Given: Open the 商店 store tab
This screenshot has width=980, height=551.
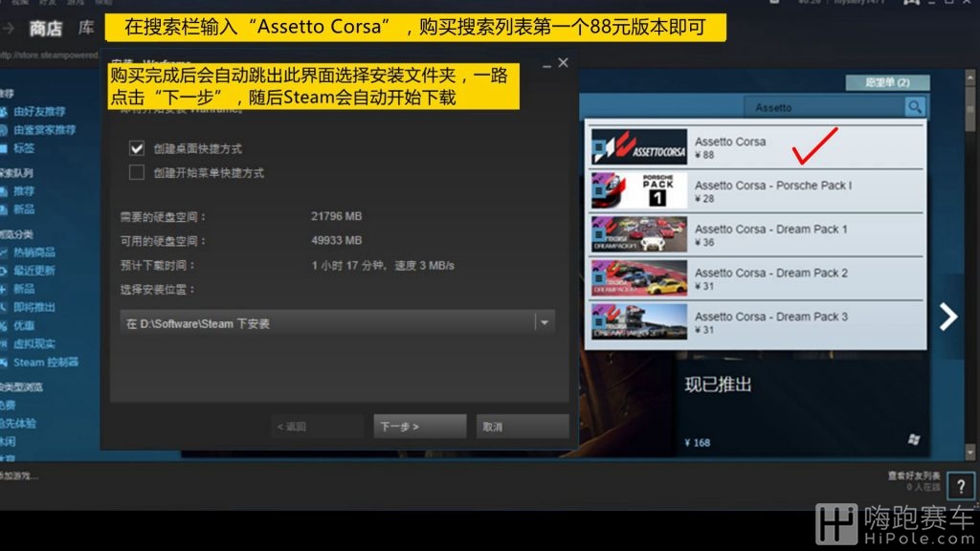Looking at the screenshot, I should tap(46, 28).
